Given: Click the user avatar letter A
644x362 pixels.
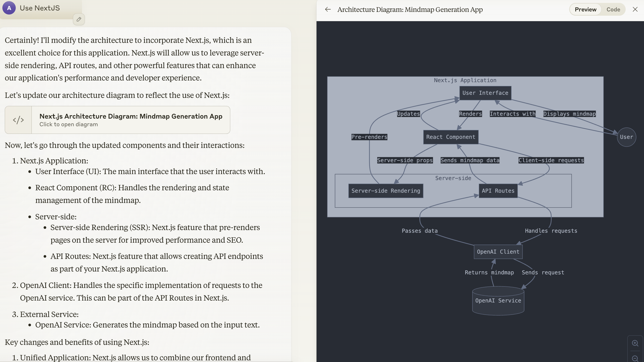Looking at the screenshot, I should [9, 8].
